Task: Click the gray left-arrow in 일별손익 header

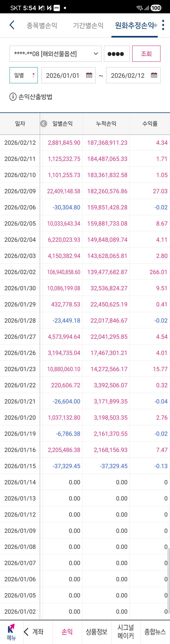Action: tap(44, 124)
